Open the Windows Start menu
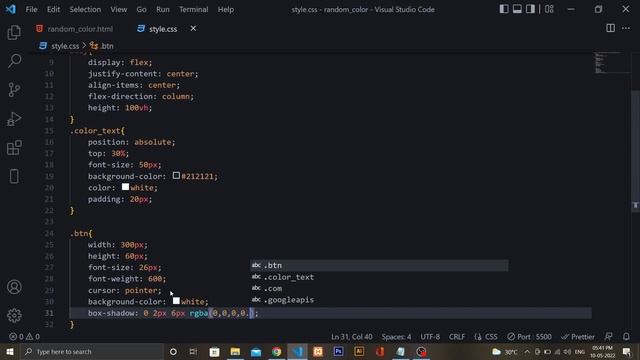The height and width of the screenshot is (360, 640). click(x=9, y=351)
